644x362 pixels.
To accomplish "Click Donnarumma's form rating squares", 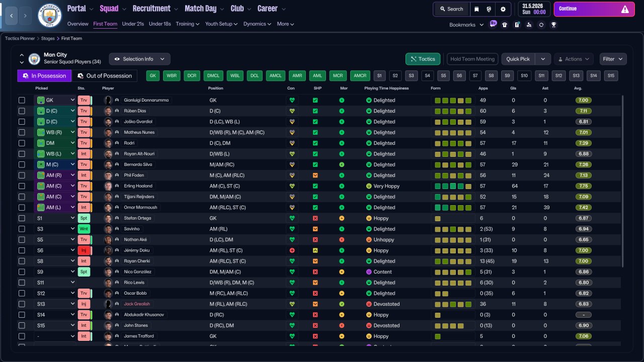I will coord(453,100).
